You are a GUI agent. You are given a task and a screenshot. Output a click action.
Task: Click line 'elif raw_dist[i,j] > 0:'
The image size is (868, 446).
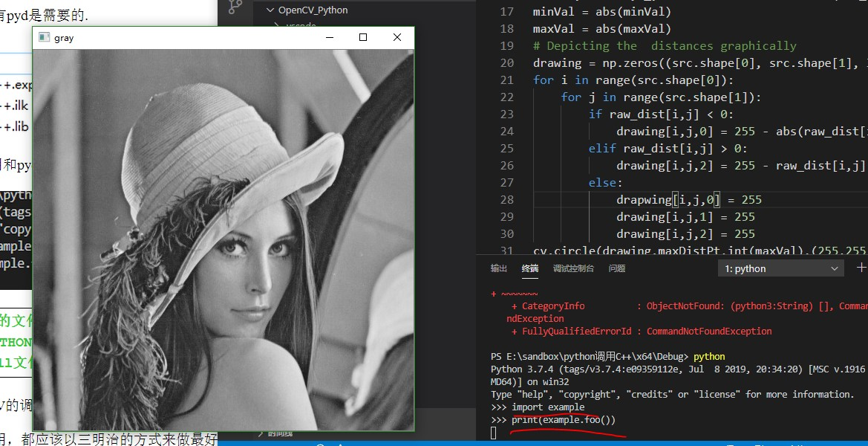[668, 149]
